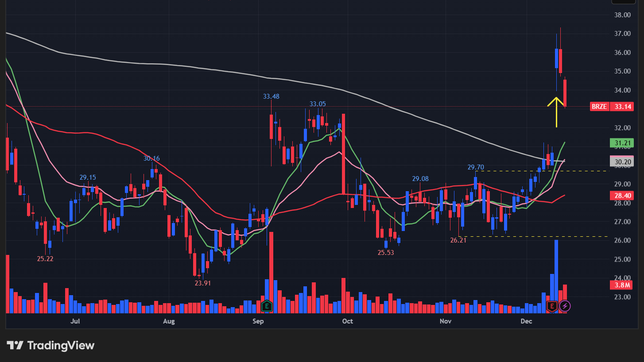Click the purple lightning bolt event icon

(565, 306)
